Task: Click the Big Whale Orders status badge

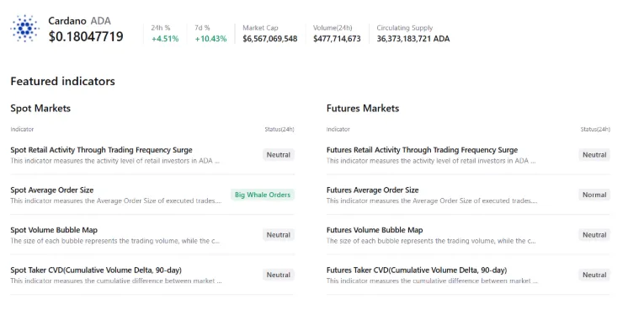Action: point(263,195)
